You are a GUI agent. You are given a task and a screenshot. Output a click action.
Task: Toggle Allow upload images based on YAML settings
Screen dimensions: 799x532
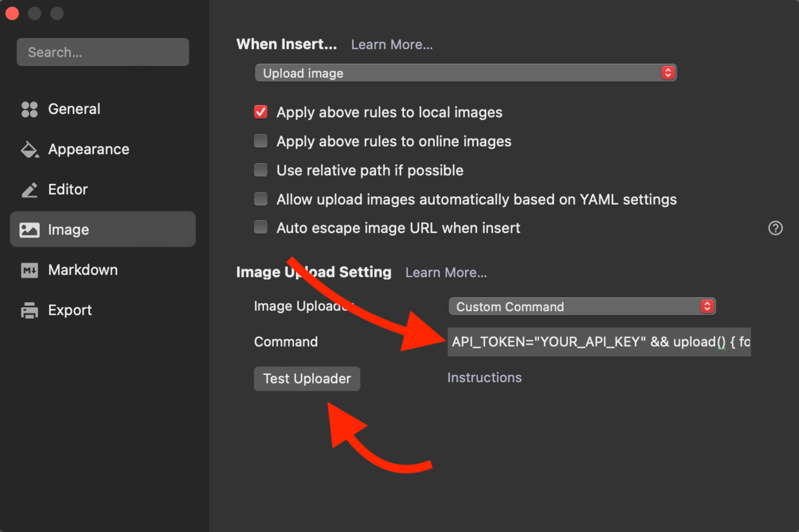[x=261, y=199]
